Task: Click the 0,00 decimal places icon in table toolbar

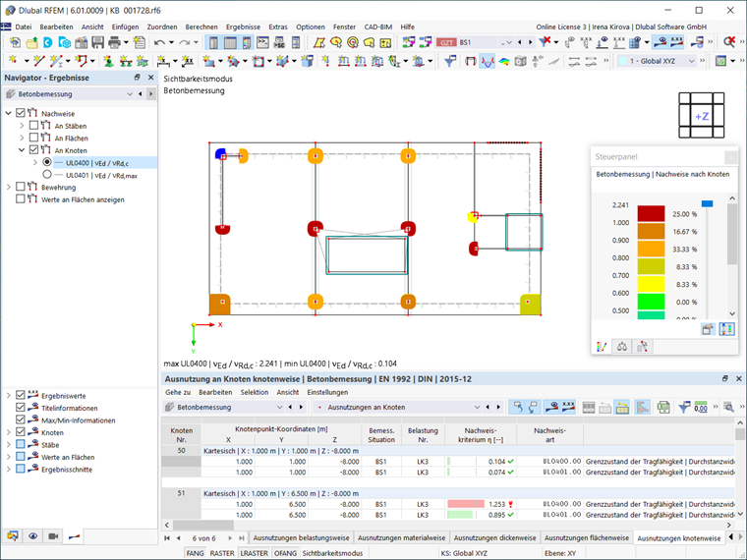Action: coord(700,407)
